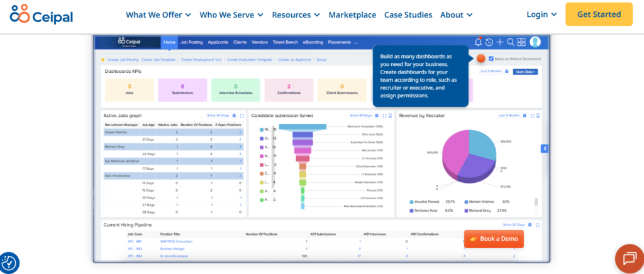Image resolution: width=644 pixels, height=274 pixels.
Task: Click the yellow favorites star icon
Action: click(x=103, y=60)
